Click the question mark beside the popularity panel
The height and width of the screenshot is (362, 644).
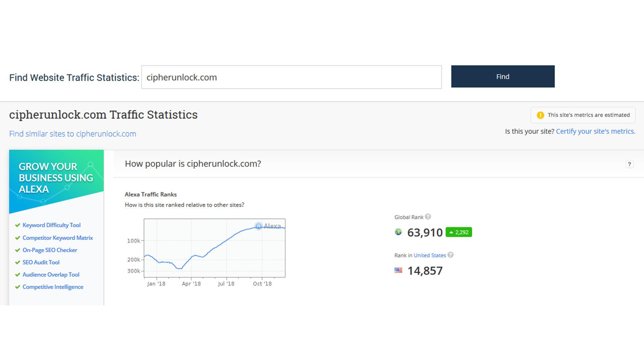click(x=630, y=164)
